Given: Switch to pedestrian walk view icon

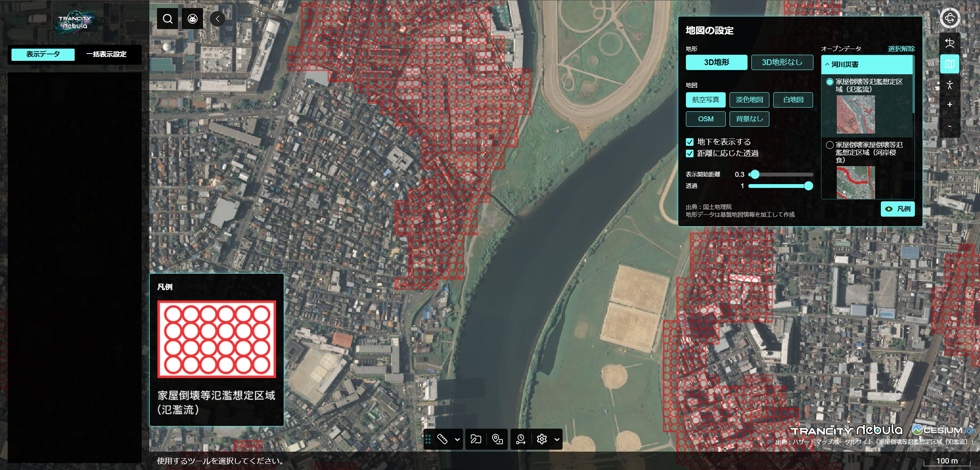Looking at the screenshot, I should tap(949, 85).
